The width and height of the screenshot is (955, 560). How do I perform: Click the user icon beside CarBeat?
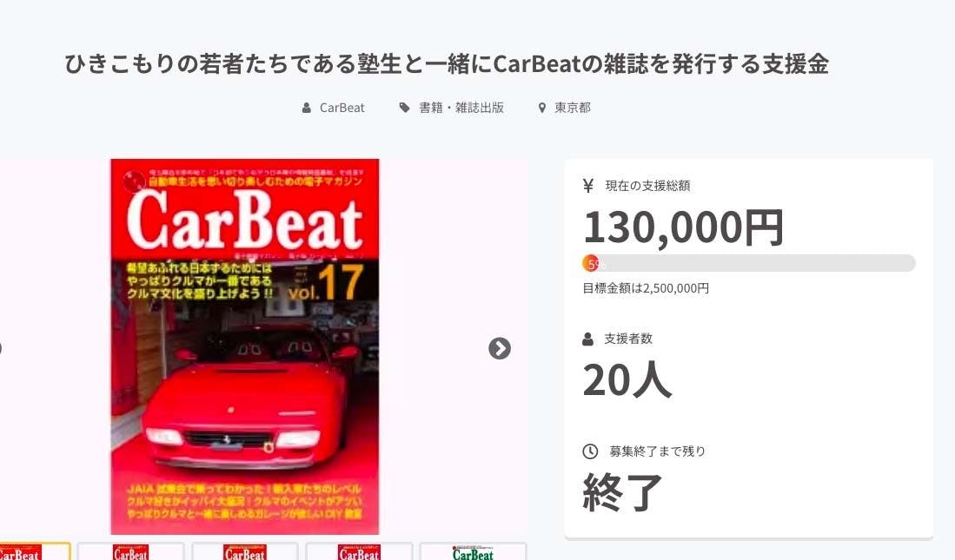[307, 108]
